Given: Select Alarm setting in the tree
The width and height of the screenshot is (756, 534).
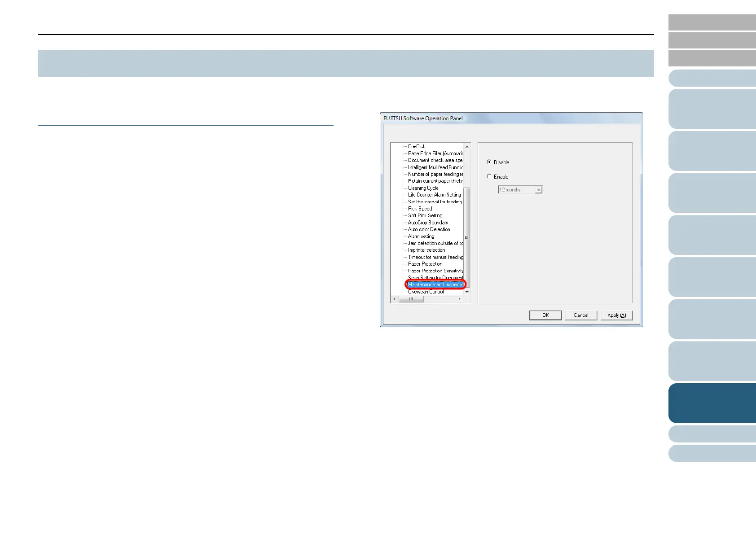Looking at the screenshot, I should click(x=421, y=236).
